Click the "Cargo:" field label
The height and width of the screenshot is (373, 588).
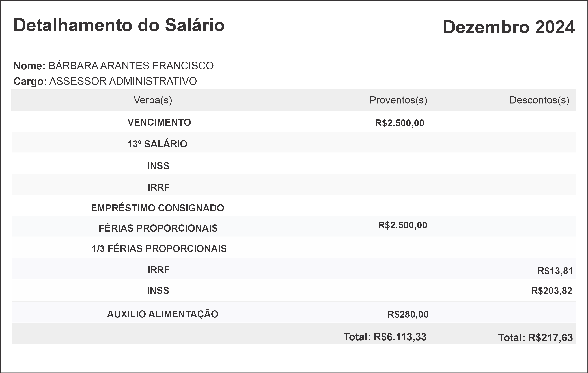(30, 81)
